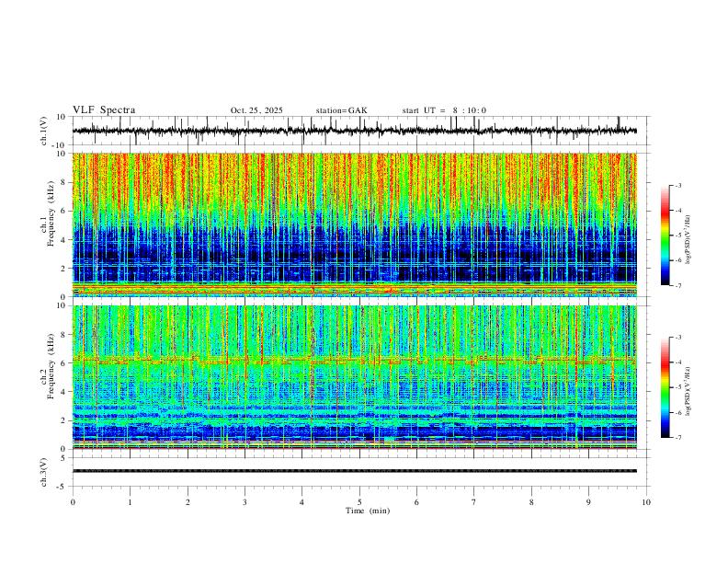Click the "5" tick on the ch.3(V) axis
Image resolution: width=728 pixels, height=563 pixels.
click(64, 458)
